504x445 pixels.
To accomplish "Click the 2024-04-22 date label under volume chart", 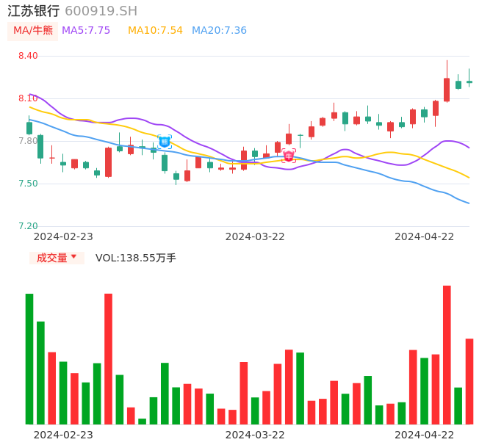I will coord(425,435).
